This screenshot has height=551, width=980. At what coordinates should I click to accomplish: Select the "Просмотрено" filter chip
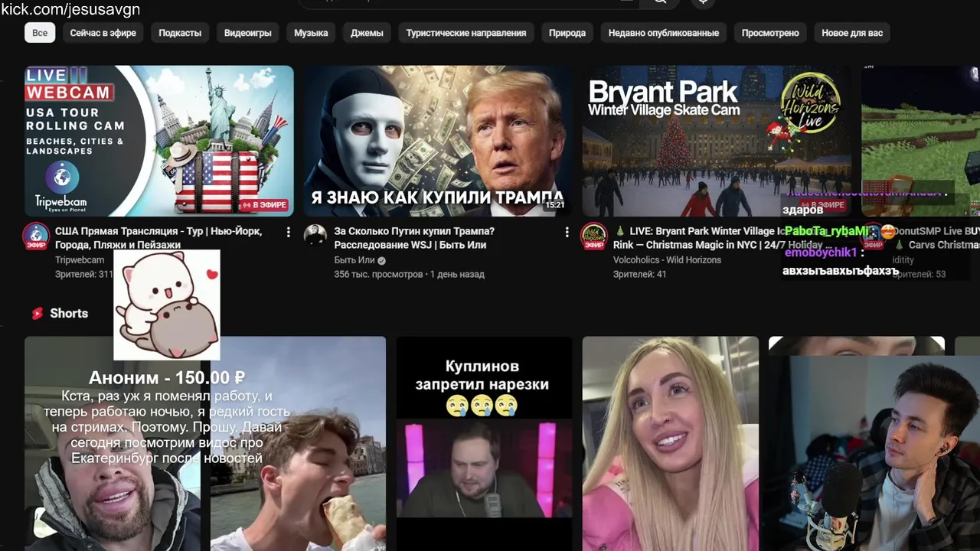770,33
